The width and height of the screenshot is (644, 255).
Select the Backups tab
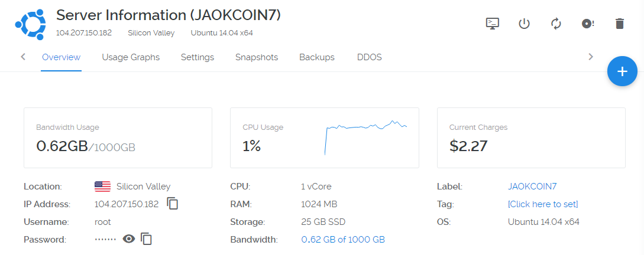coord(316,57)
